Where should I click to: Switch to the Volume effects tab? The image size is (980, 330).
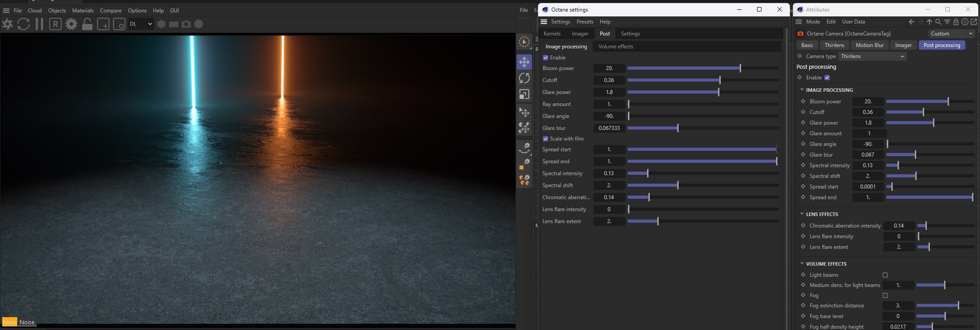click(616, 47)
